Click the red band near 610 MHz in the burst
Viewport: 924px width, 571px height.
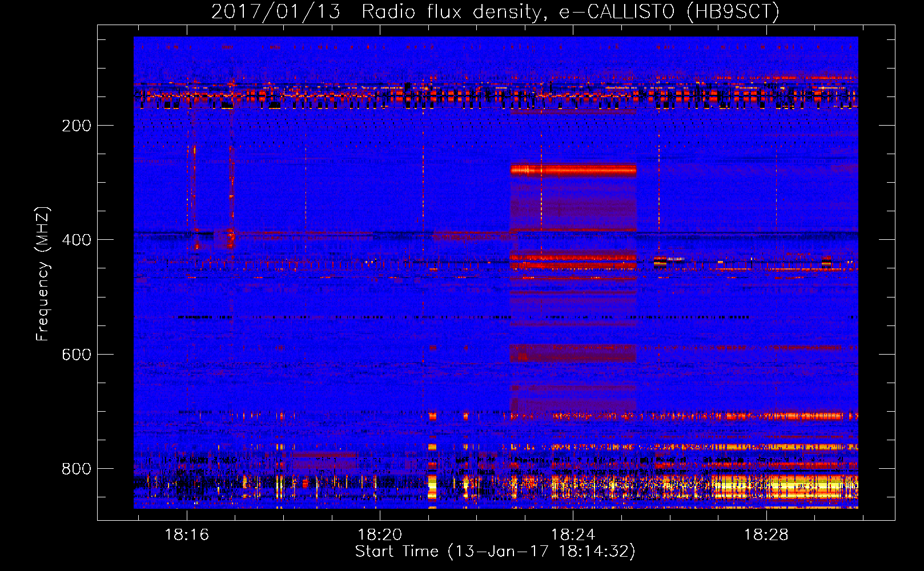[x=573, y=353]
